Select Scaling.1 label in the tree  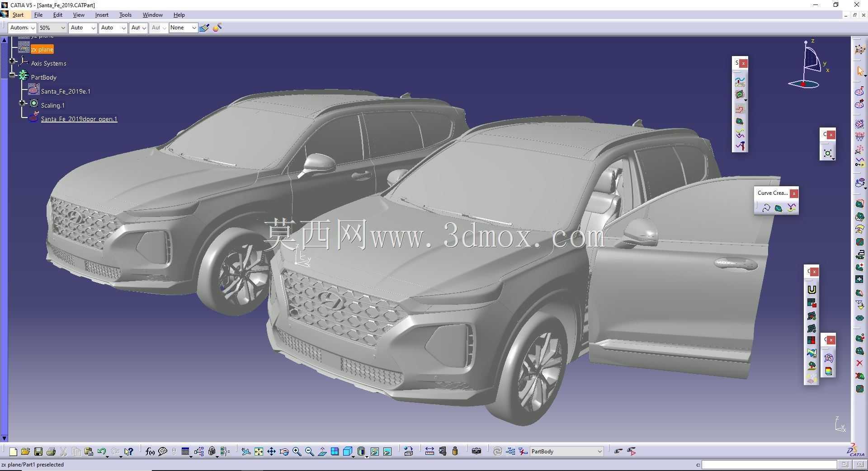(53, 105)
